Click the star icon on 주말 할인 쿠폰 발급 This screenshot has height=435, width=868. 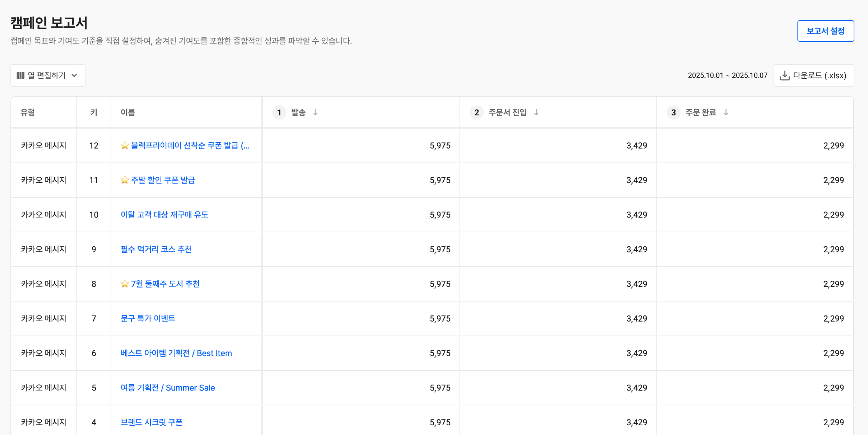(125, 180)
